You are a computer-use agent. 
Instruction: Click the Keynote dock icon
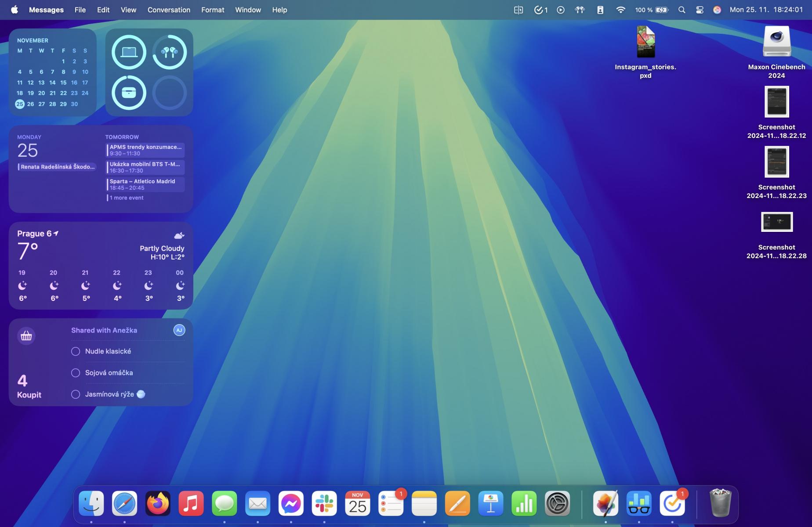coord(490,503)
